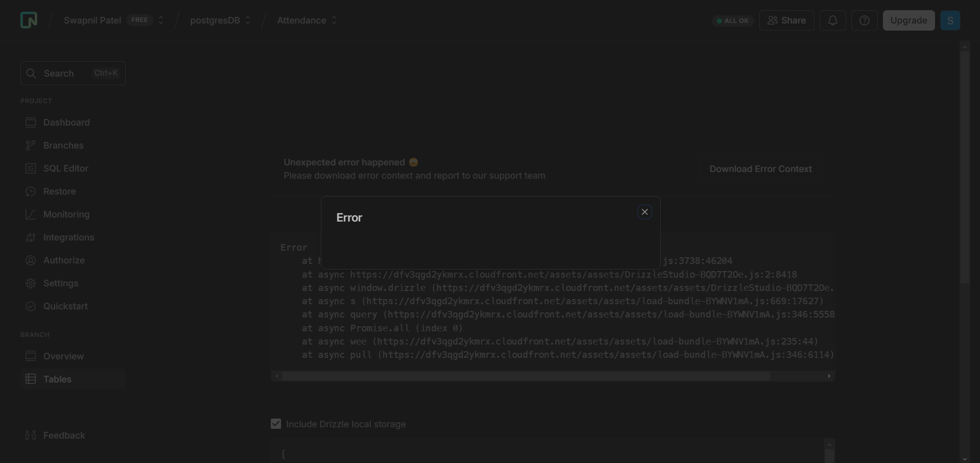Click the Neon logo icon
The width and height of the screenshot is (980, 463).
pos(29,20)
